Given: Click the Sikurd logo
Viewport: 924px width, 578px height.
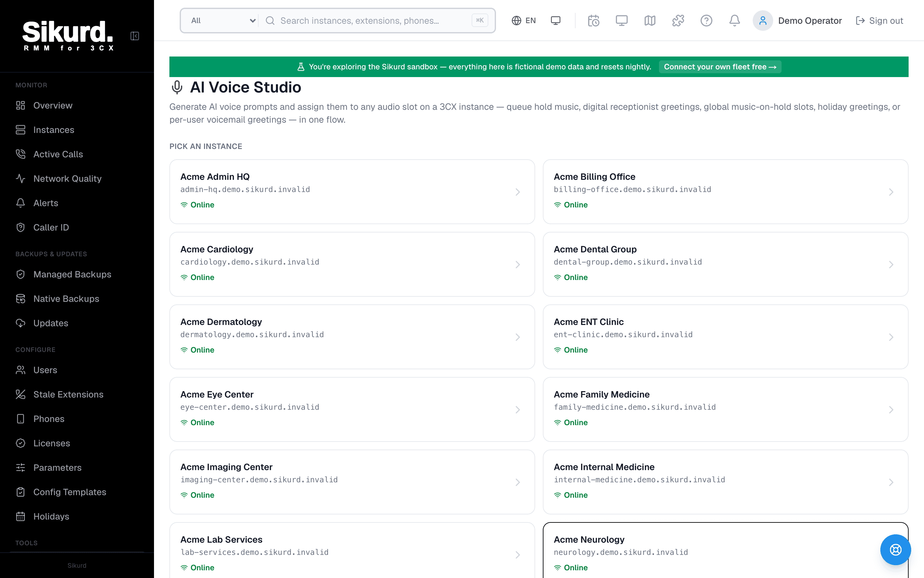Looking at the screenshot, I should (x=68, y=36).
